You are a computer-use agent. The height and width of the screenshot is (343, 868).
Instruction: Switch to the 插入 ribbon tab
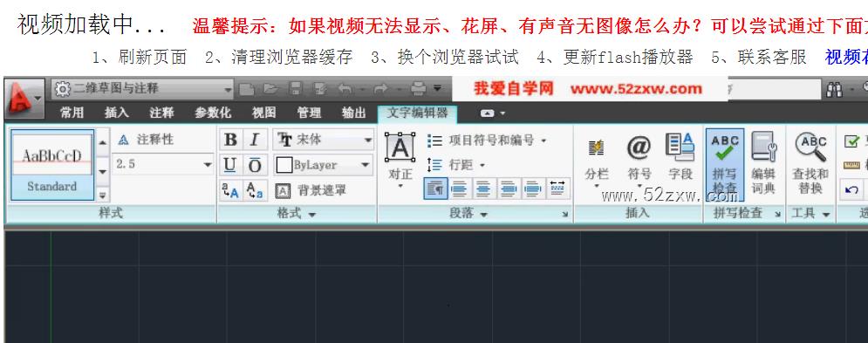click(116, 113)
